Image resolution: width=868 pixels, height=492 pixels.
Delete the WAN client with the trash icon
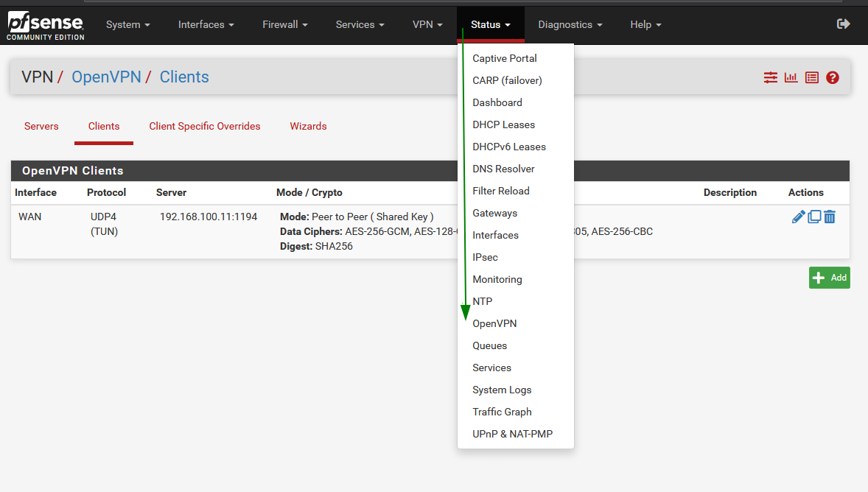(x=829, y=217)
